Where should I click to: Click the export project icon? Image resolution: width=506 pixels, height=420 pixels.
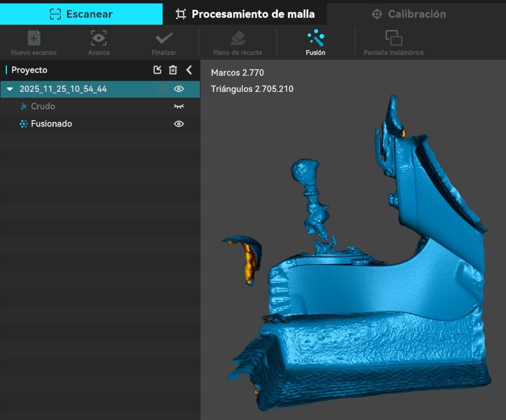[x=157, y=70]
